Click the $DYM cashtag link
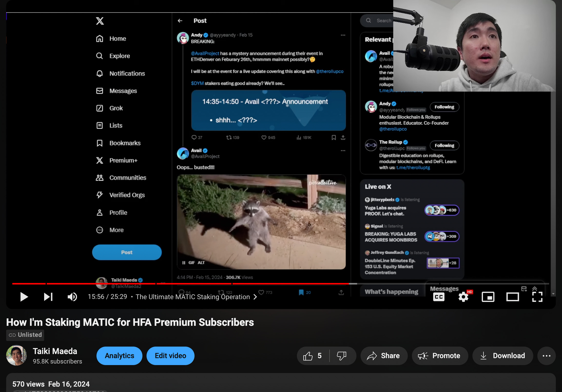 [197, 83]
